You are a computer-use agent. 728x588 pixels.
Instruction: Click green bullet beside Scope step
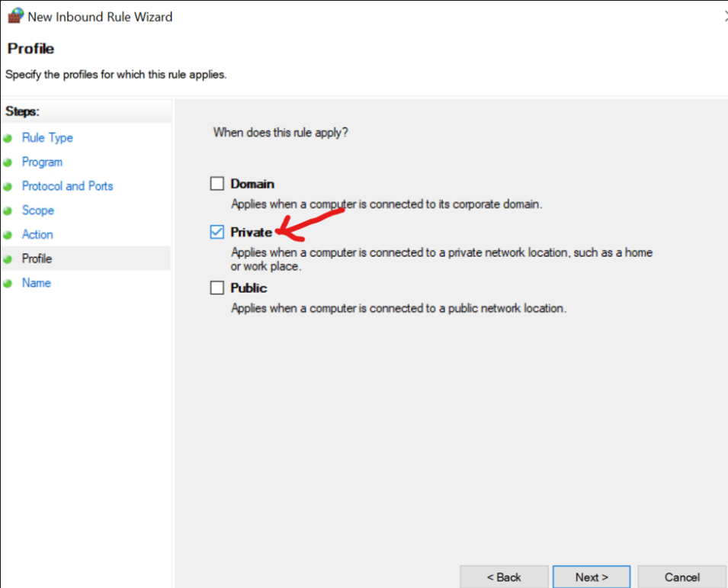(x=8, y=210)
